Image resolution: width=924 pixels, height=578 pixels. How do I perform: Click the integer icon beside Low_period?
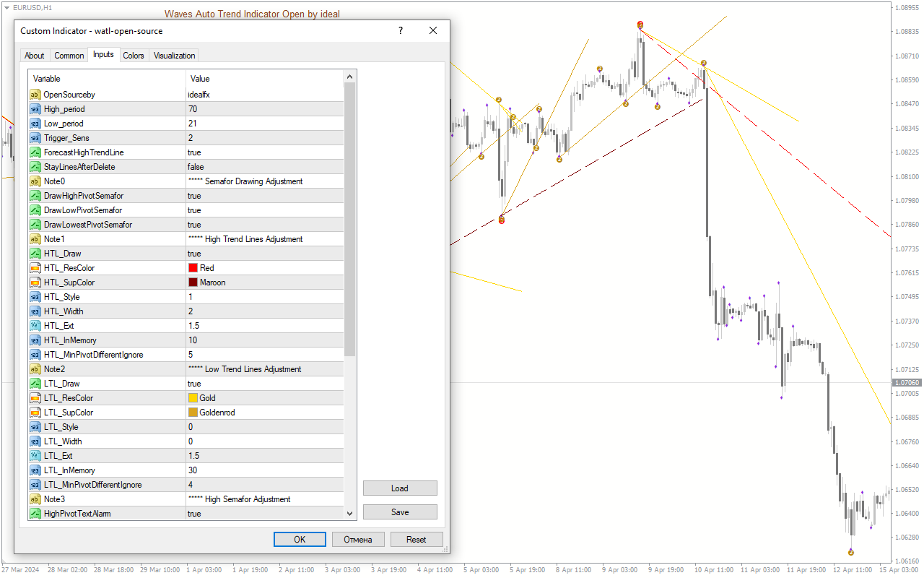coord(35,124)
